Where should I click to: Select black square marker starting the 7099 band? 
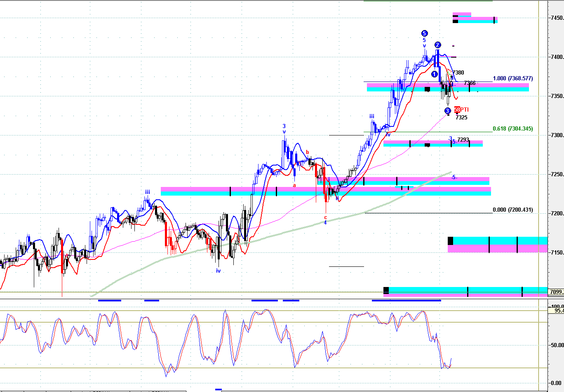(386, 290)
